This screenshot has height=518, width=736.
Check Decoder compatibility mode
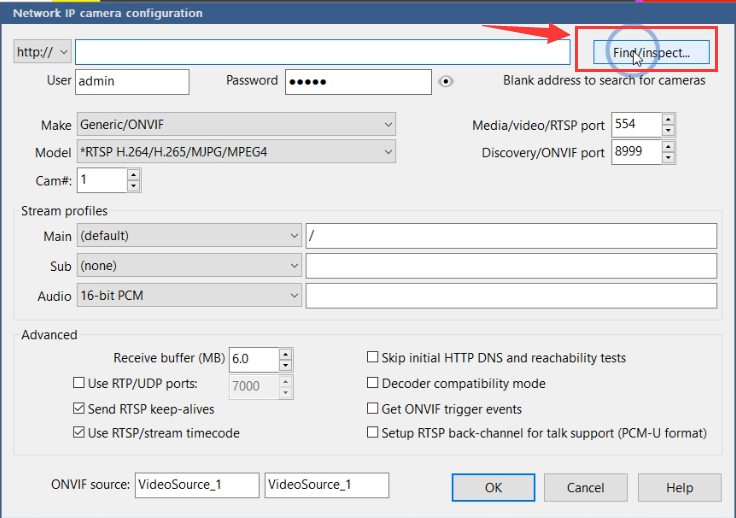point(372,383)
